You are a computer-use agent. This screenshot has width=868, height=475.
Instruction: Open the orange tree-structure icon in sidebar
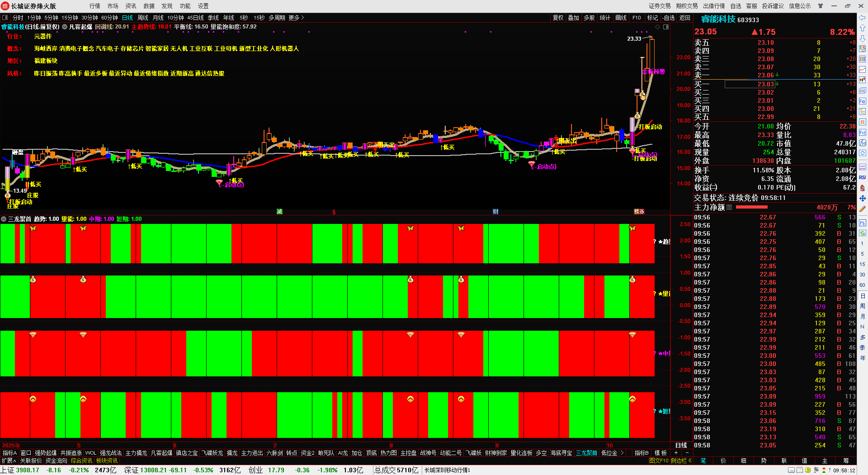click(x=862, y=111)
